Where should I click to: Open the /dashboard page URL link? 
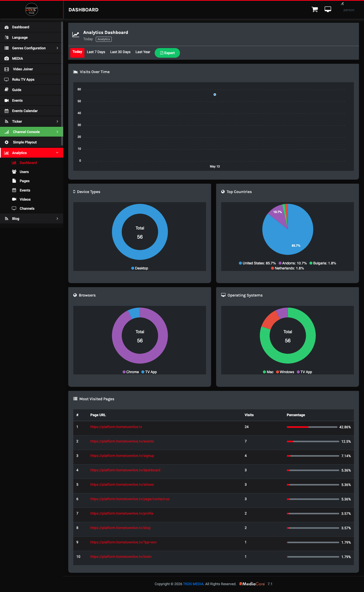(x=125, y=470)
